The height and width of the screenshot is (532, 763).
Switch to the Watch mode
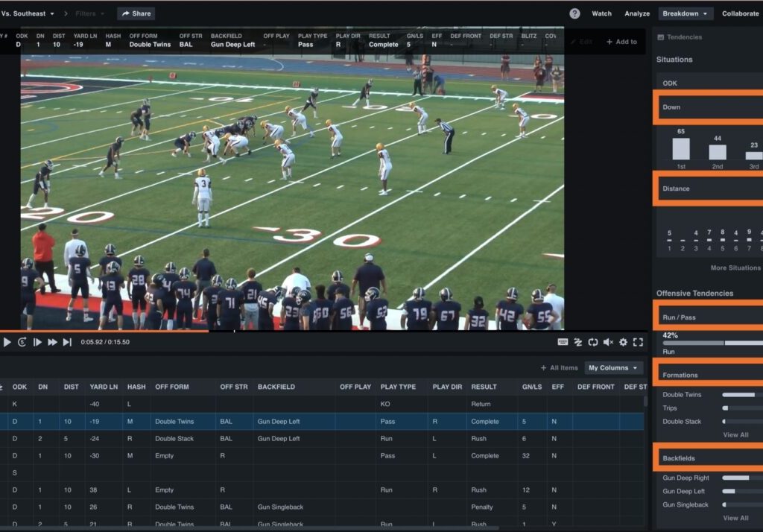click(601, 13)
